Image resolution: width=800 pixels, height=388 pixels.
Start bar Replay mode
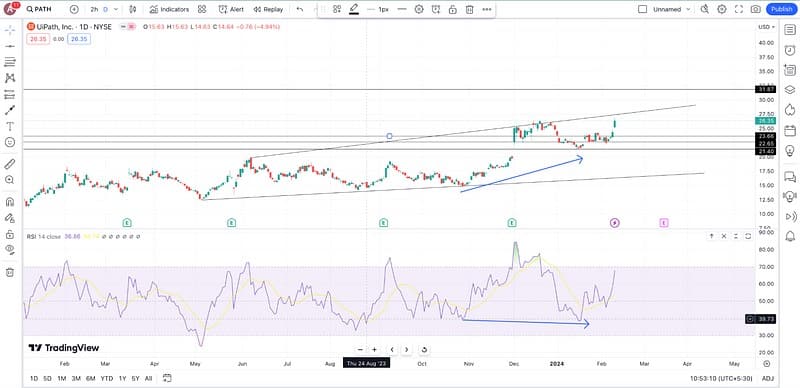click(268, 9)
